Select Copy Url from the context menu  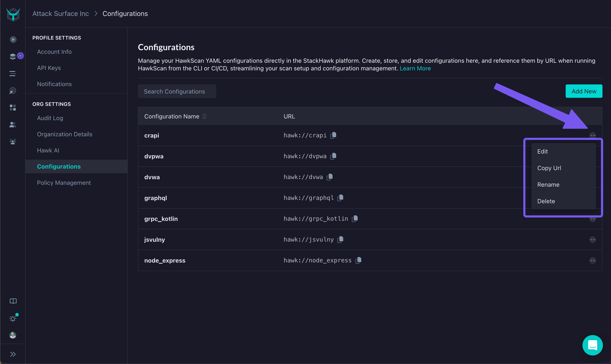(x=549, y=168)
